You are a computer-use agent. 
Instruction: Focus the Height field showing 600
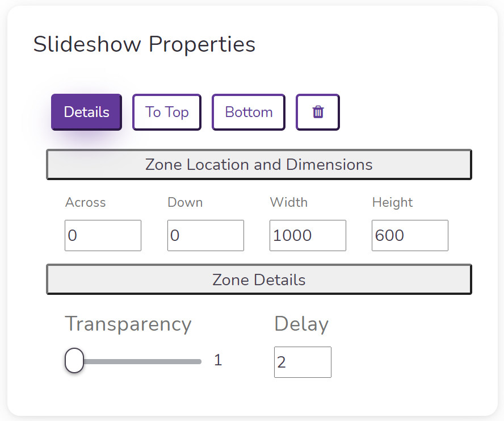pos(410,235)
